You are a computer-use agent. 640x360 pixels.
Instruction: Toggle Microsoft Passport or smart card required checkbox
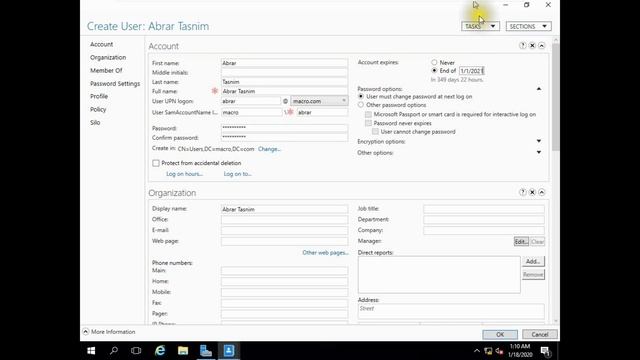pyautogui.click(x=369, y=115)
